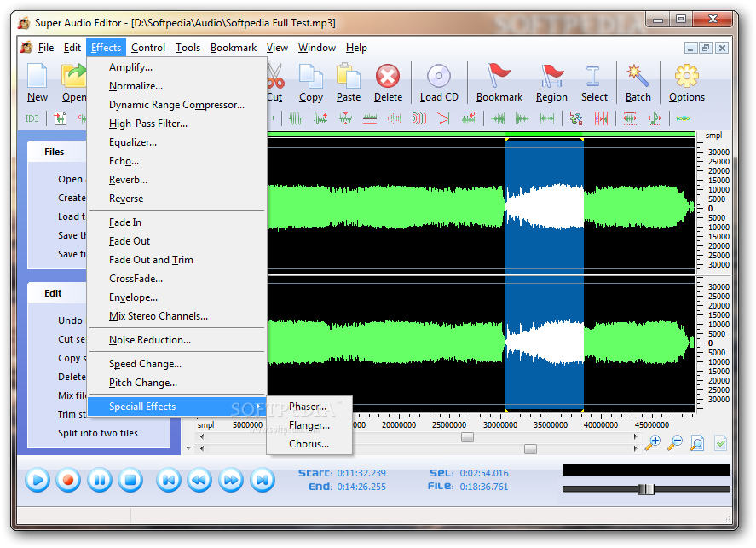
Task: Open the Help menu
Action: coord(356,48)
